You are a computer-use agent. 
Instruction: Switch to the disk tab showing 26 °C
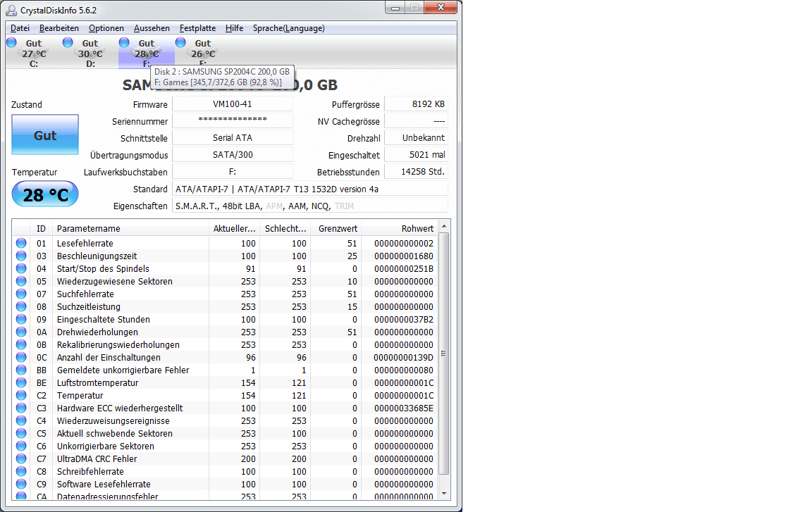pyautogui.click(x=203, y=53)
